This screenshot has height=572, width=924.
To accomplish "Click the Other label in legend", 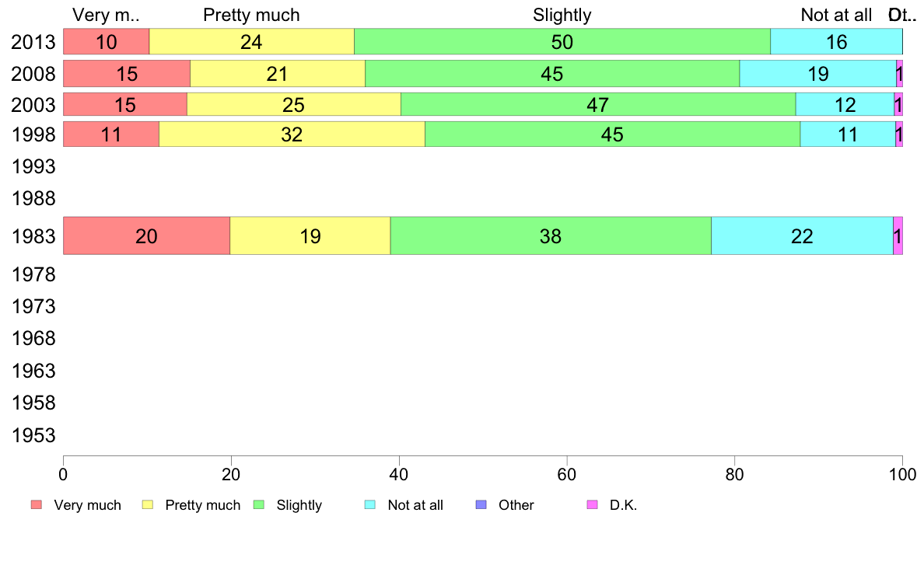I will [516, 505].
